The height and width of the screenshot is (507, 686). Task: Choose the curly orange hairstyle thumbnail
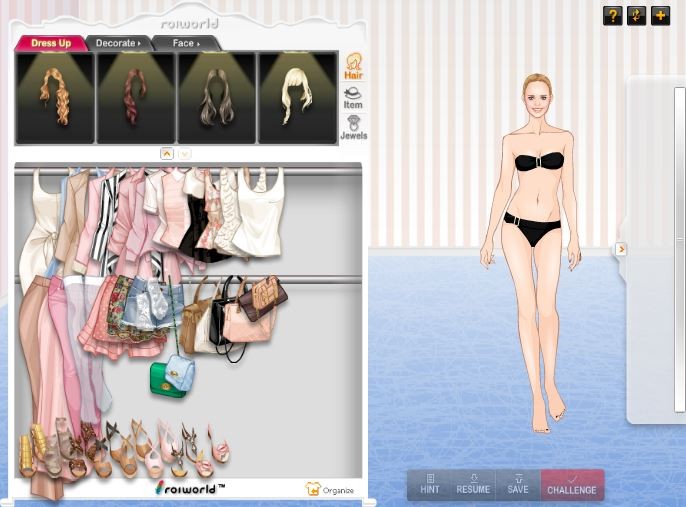[55, 97]
